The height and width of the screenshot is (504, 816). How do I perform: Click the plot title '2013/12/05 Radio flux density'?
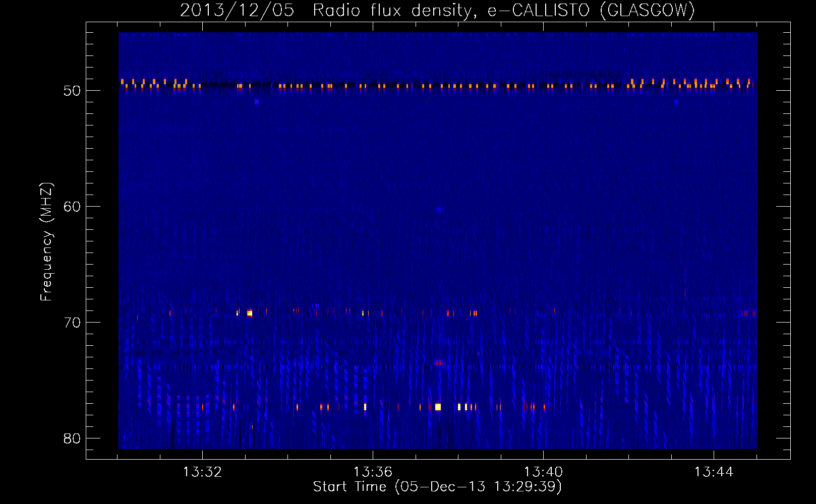(x=326, y=10)
